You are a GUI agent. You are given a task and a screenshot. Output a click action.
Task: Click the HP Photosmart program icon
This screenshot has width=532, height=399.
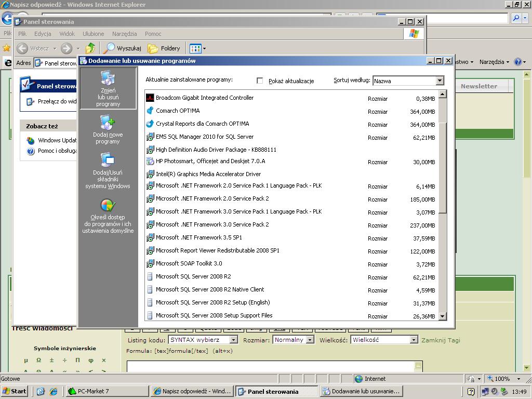(x=150, y=161)
